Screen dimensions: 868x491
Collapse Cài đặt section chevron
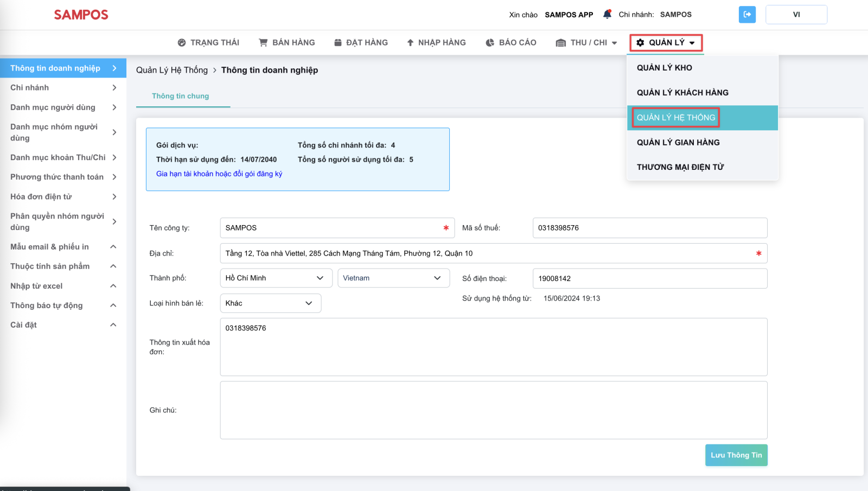[x=113, y=325]
